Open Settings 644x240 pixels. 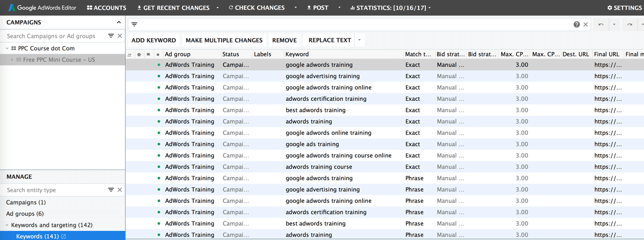click(x=624, y=8)
